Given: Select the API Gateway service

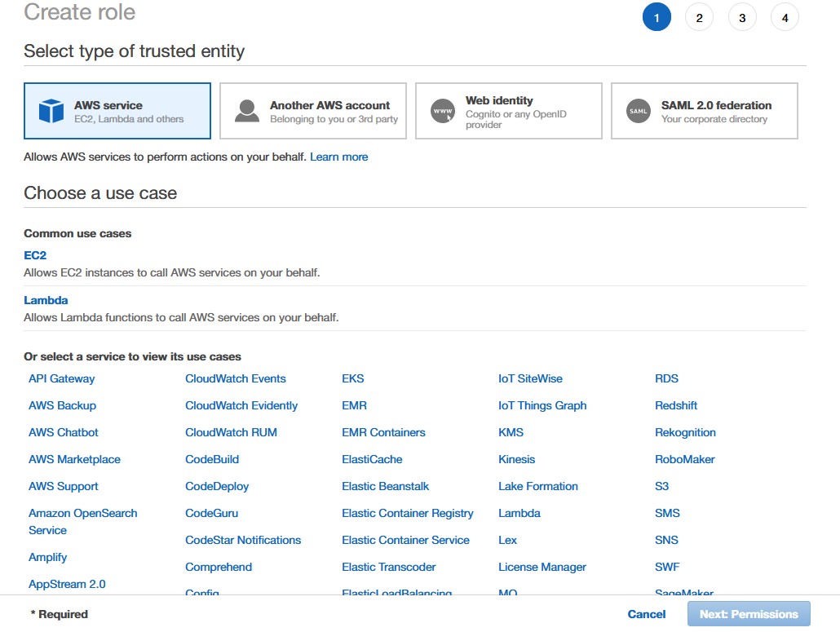Looking at the screenshot, I should 62,378.
